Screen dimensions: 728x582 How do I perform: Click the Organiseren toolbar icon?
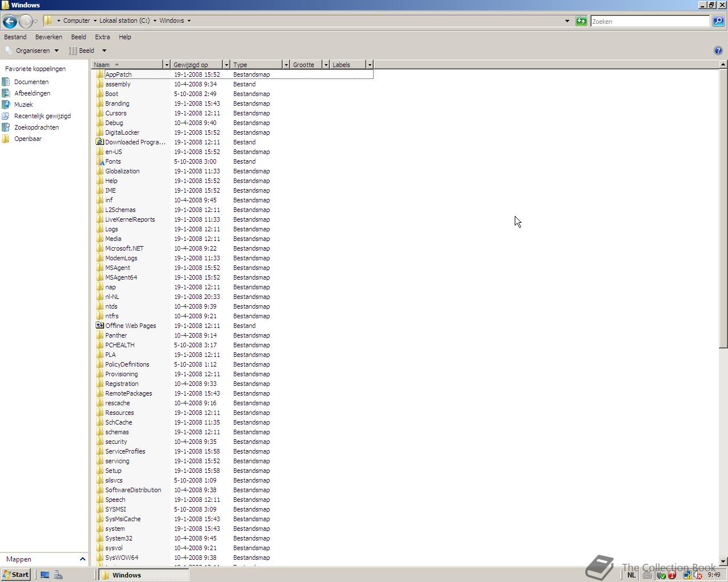[x=9, y=51]
